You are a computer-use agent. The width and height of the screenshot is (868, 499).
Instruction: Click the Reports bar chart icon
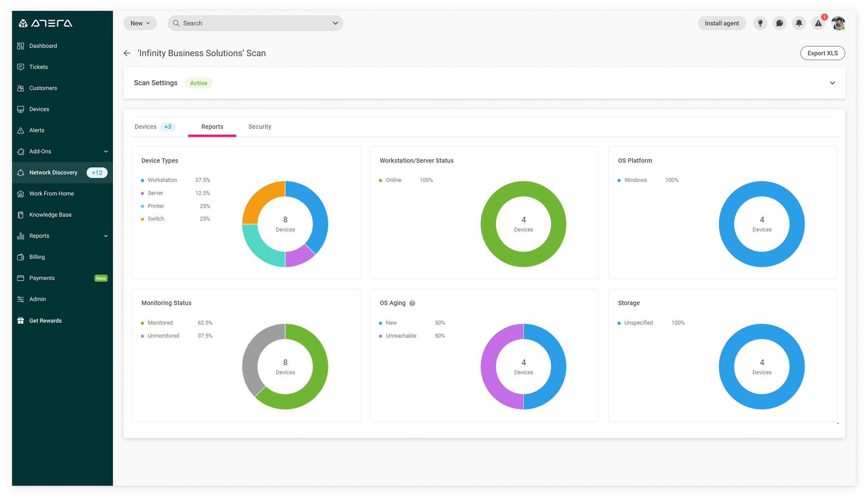point(20,236)
